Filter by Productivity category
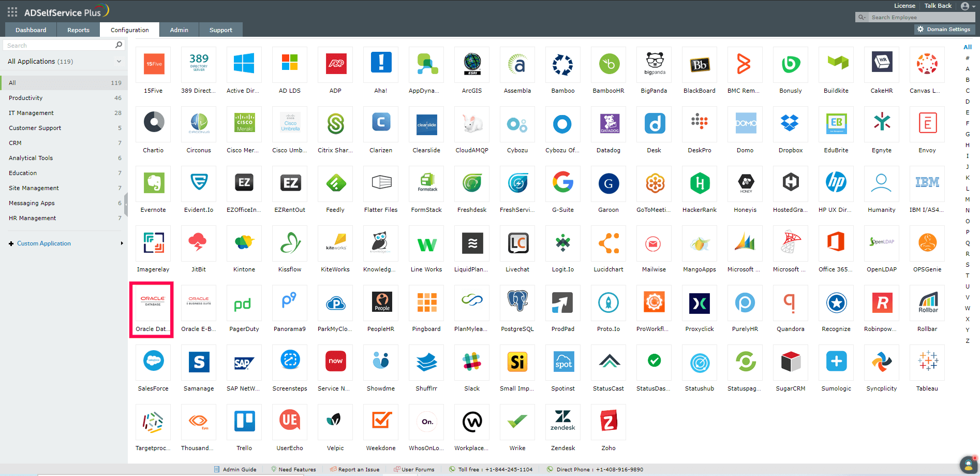The height and width of the screenshot is (476, 980). tap(64, 98)
